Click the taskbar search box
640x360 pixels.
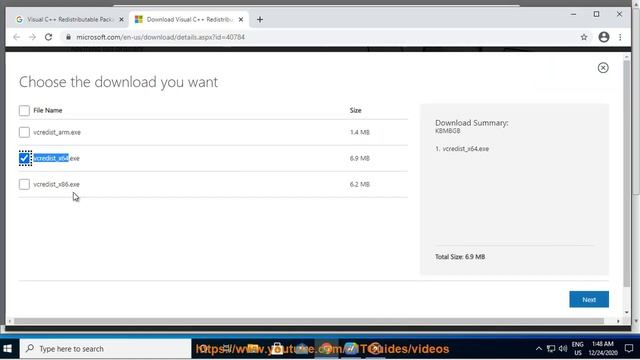coord(105,349)
